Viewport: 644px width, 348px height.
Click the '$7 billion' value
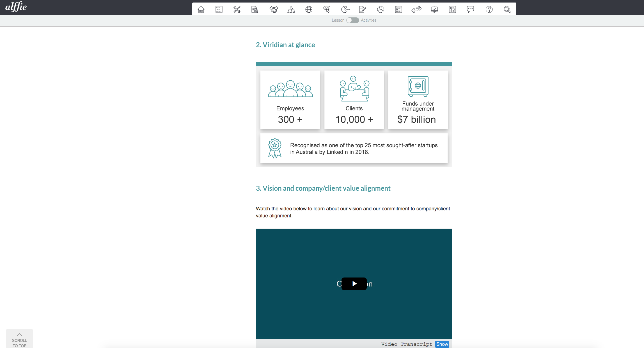coord(417,119)
